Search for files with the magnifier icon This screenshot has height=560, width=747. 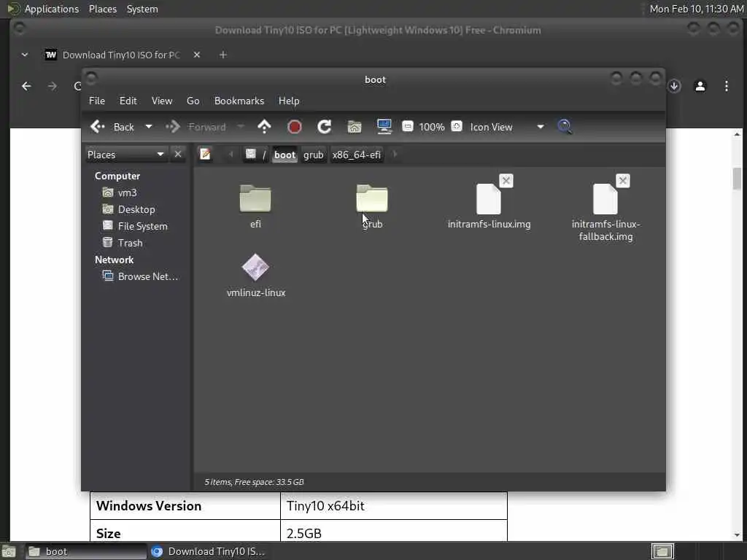point(565,127)
